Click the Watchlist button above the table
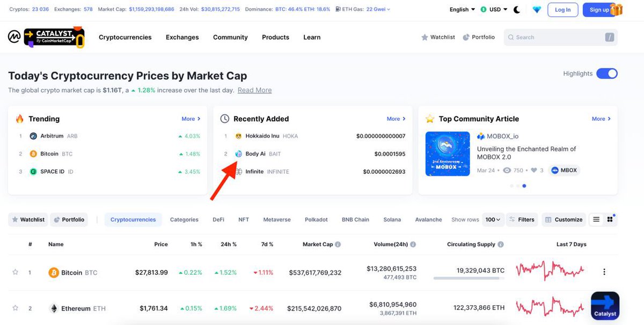The width and height of the screenshot is (644, 325). pyautogui.click(x=28, y=219)
